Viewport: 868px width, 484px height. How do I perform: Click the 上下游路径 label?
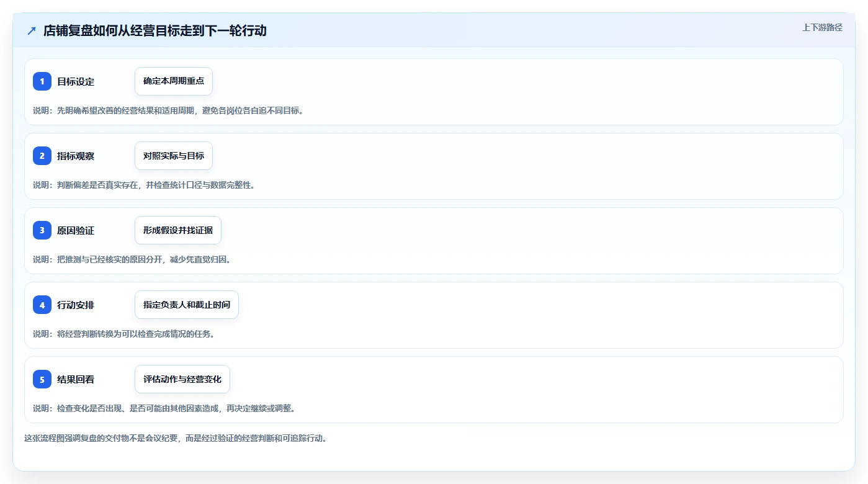[822, 27]
